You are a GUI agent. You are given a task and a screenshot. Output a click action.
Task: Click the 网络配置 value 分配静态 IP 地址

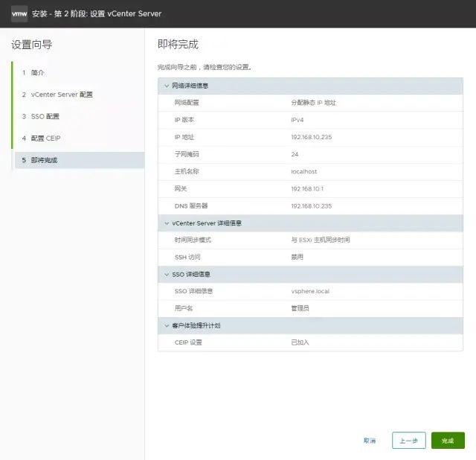click(314, 103)
